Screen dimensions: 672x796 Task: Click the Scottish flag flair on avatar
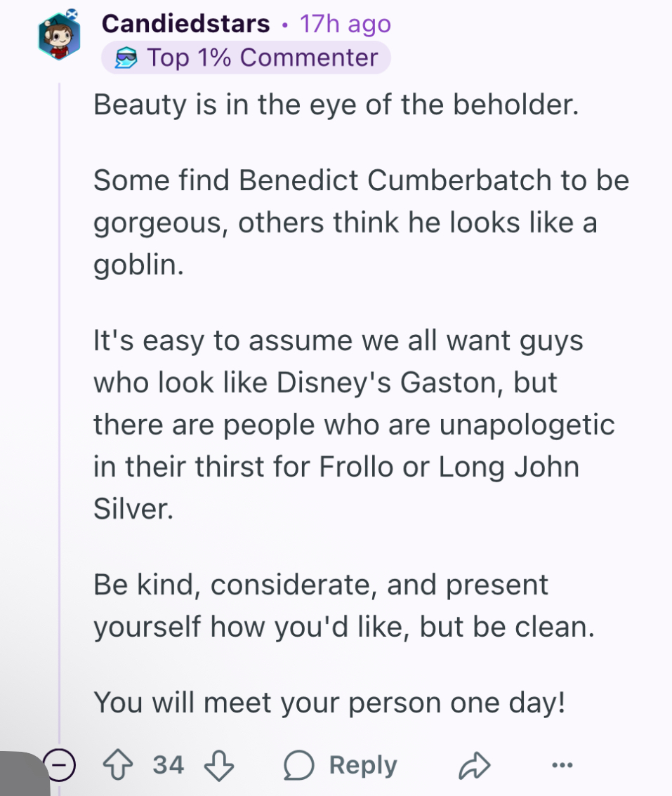pyautogui.click(x=72, y=14)
